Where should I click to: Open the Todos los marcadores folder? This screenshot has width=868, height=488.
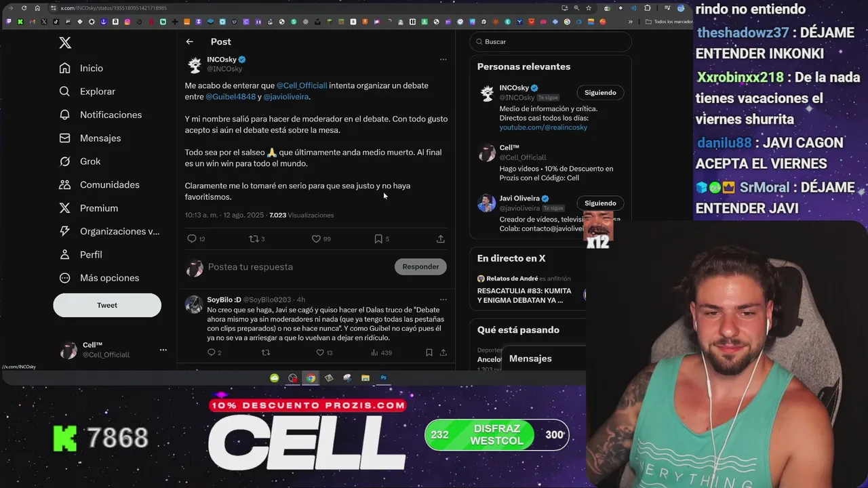tap(669, 22)
